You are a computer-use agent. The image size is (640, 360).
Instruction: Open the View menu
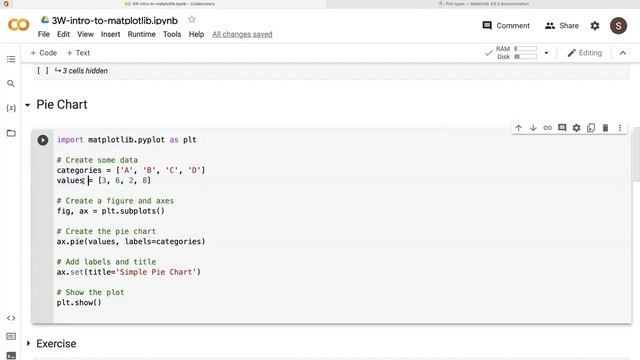click(85, 34)
